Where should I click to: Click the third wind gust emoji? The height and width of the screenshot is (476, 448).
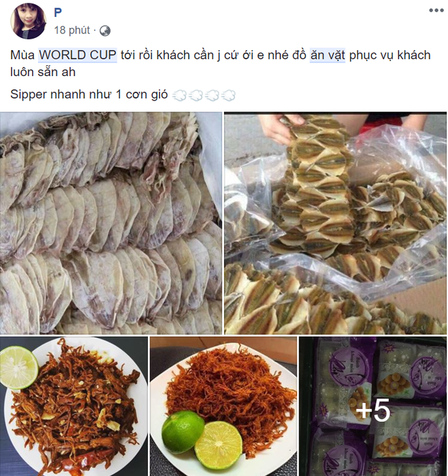tap(212, 95)
